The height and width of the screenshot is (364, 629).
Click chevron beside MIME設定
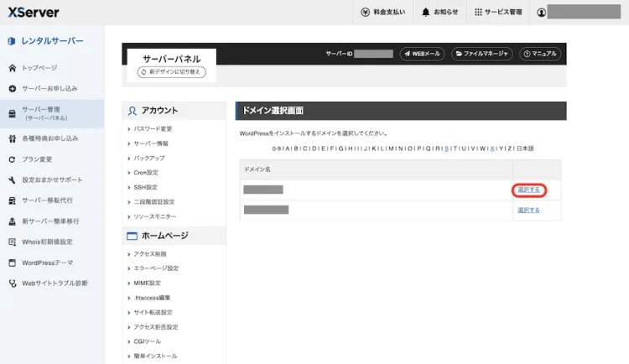point(129,283)
